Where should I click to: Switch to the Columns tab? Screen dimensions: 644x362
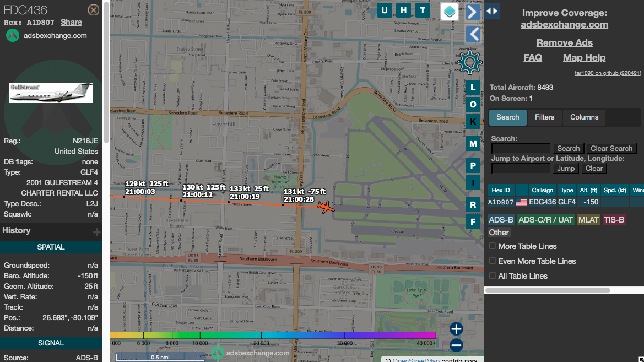[584, 117]
